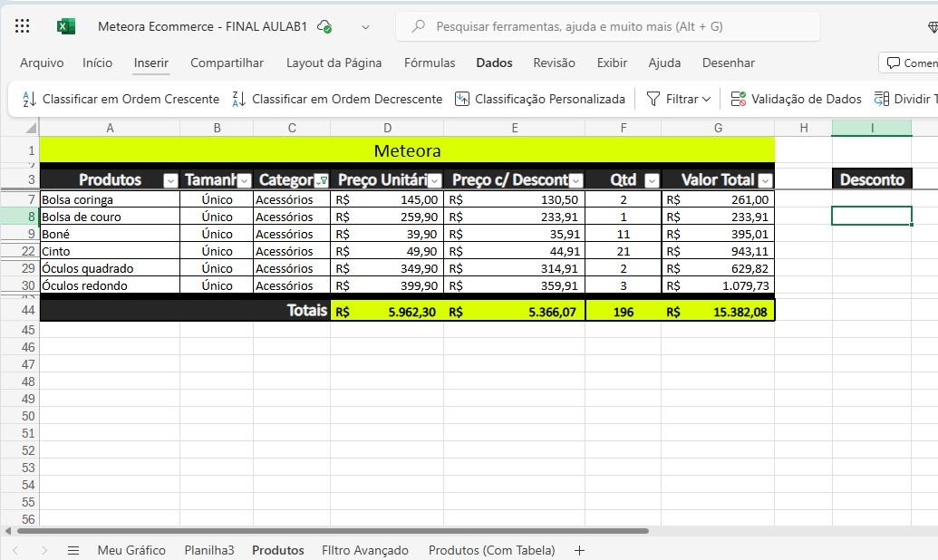
Task: Select row 44 header
Action: (x=20, y=310)
